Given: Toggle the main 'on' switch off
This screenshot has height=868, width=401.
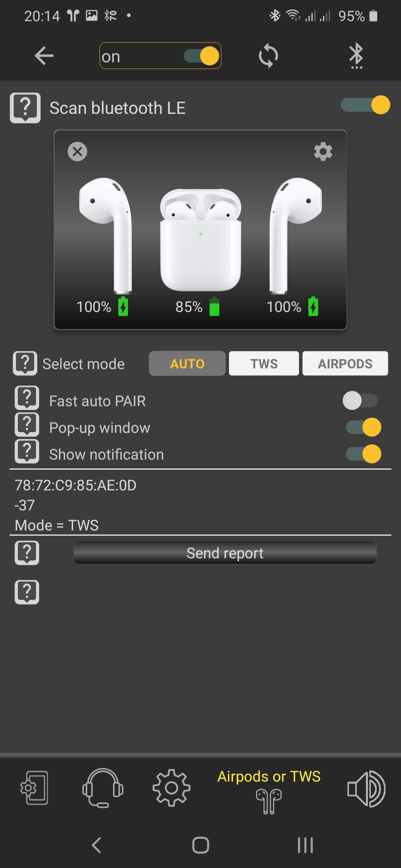Looking at the screenshot, I should [x=202, y=56].
